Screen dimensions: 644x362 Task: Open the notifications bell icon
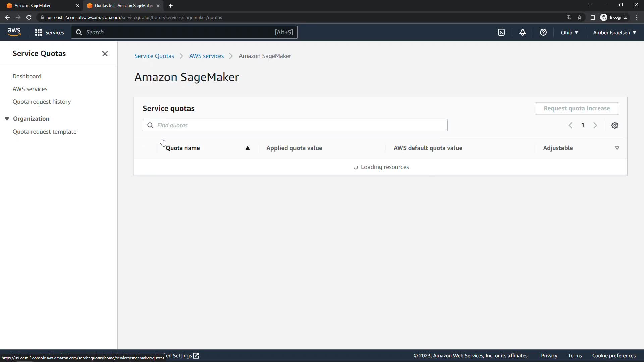(x=522, y=32)
